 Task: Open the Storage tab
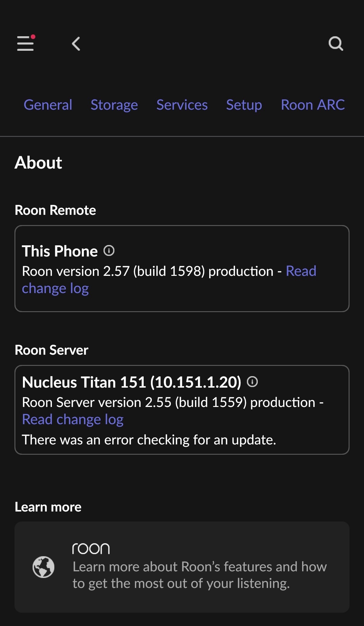coord(114,105)
